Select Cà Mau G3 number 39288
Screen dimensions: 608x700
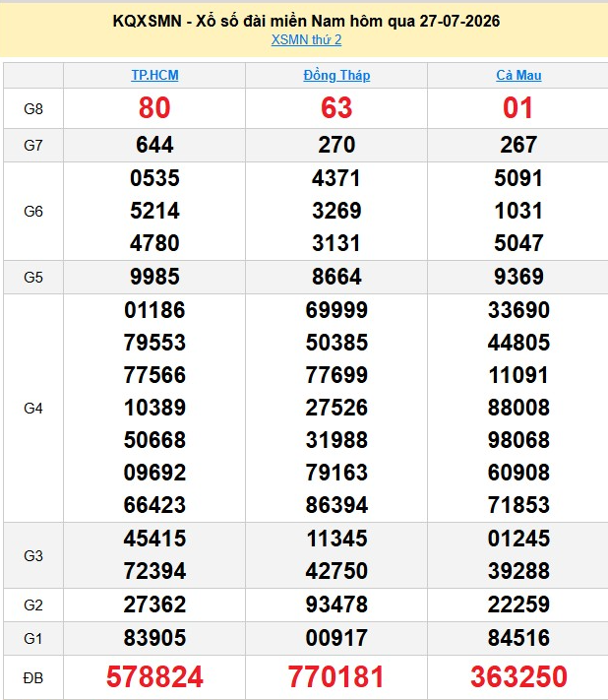pos(518,571)
